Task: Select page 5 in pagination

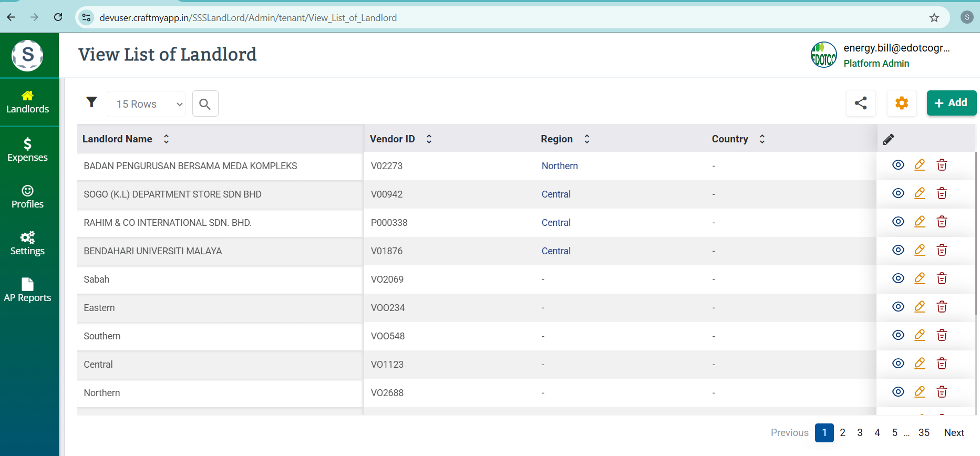Action: pyautogui.click(x=894, y=433)
